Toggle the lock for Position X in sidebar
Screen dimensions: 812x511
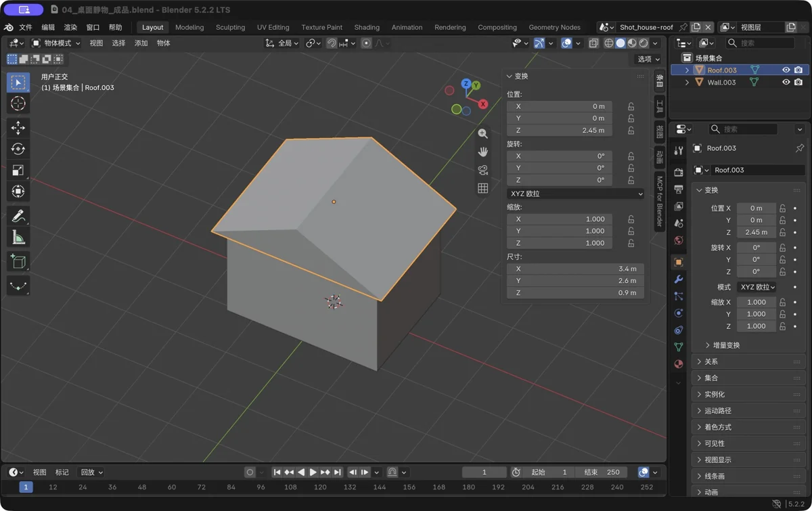pyautogui.click(x=631, y=106)
